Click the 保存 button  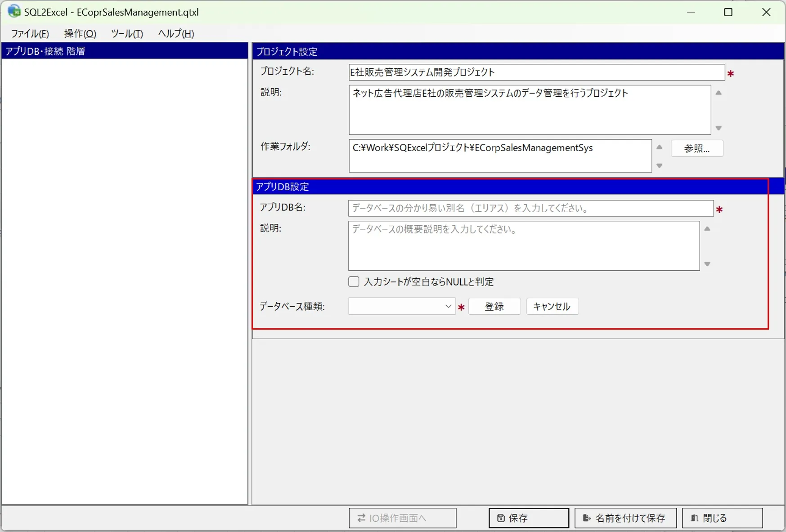coord(529,518)
